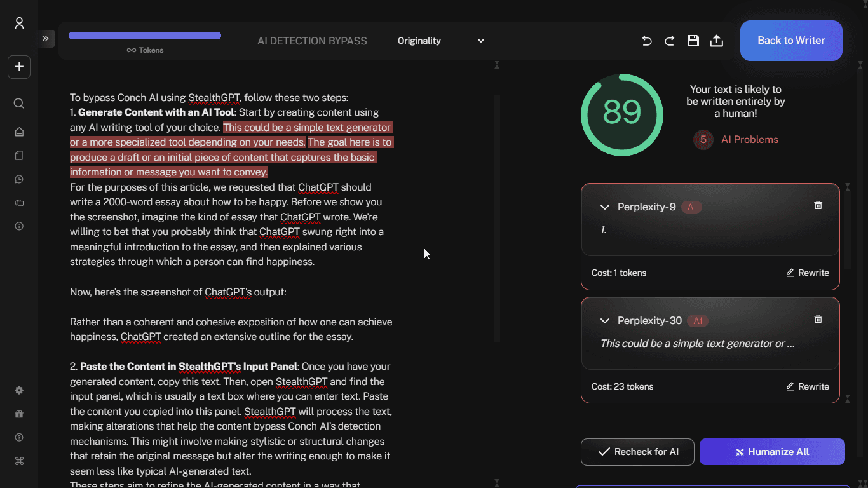The height and width of the screenshot is (488, 868).
Task: Go to home via sidebar icon
Action: click(x=19, y=132)
